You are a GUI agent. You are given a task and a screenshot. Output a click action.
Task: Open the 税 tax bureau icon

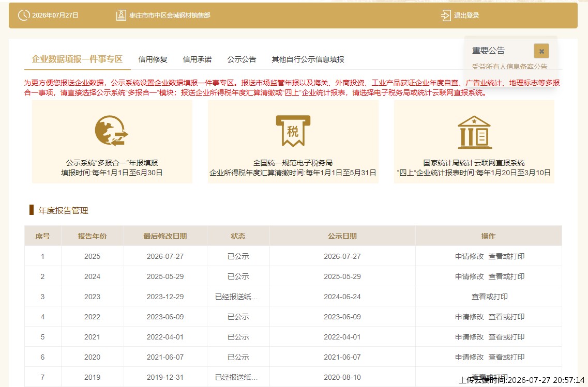tap(293, 131)
